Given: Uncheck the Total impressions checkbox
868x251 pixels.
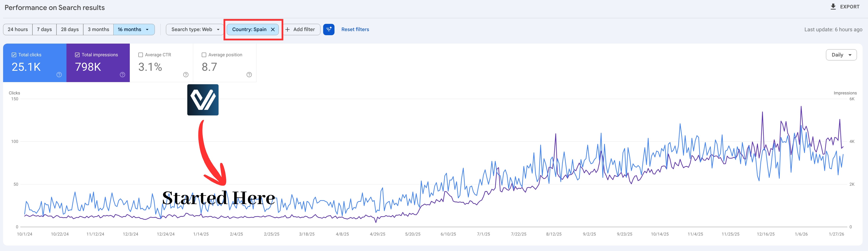Looking at the screenshot, I should coord(77,55).
